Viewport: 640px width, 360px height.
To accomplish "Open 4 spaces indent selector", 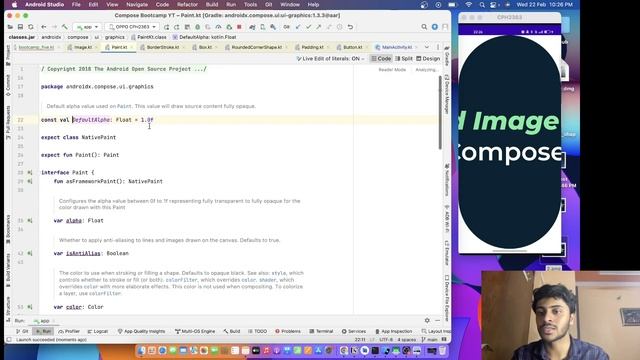I will pos(407,340).
